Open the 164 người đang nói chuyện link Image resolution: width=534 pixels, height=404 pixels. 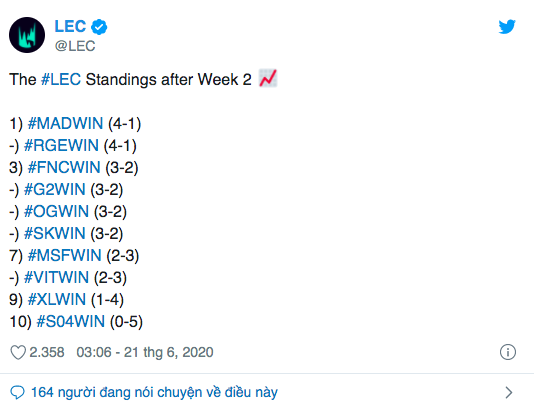pos(154,392)
